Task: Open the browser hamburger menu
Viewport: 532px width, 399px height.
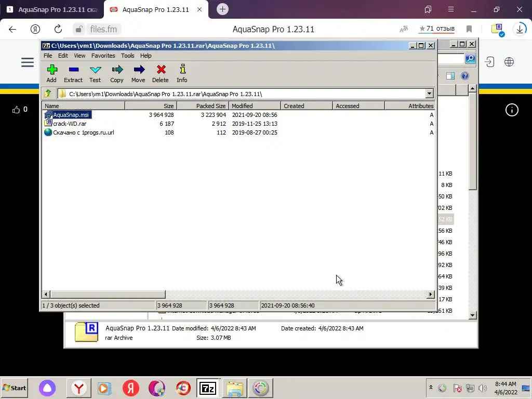Action: (451, 9)
